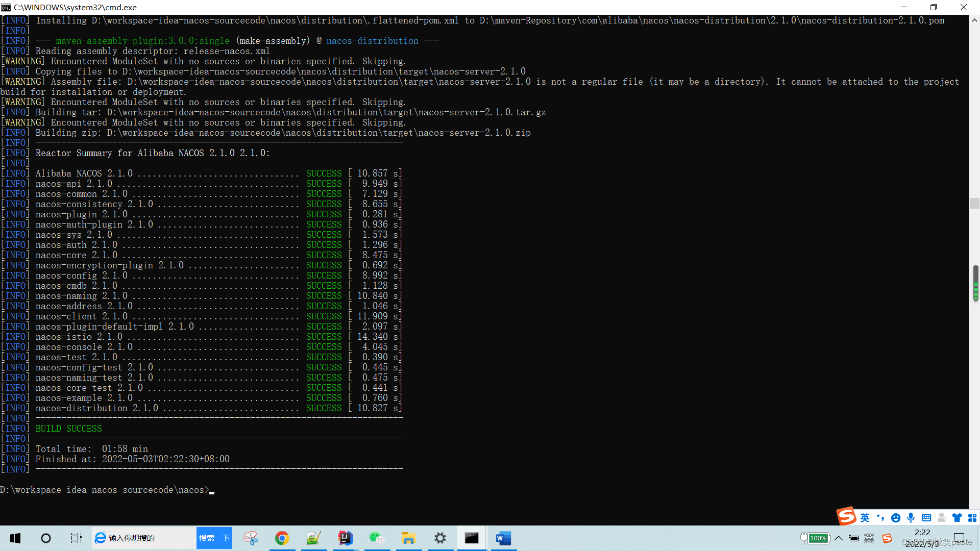980x551 pixels.
Task: Click the Sogou S logo on IME bar
Action: 846,516
